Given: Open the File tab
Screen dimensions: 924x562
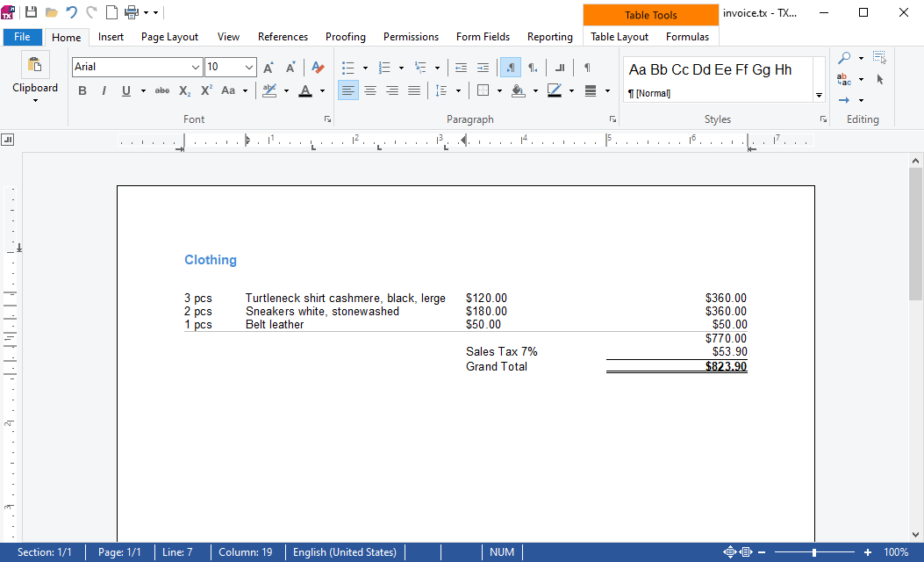Looking at the screenshot, I should [x=23, y=37].
